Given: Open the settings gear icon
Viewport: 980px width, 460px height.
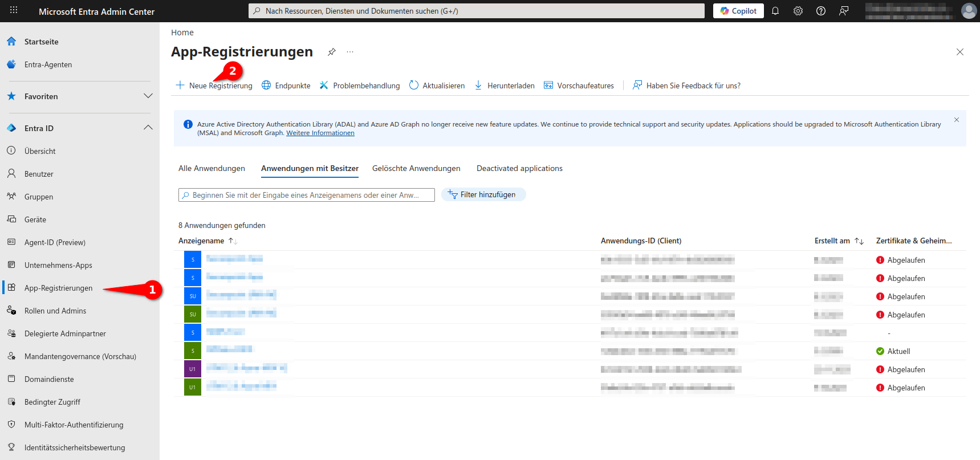Looking at the screenshot, I should 798,11.
